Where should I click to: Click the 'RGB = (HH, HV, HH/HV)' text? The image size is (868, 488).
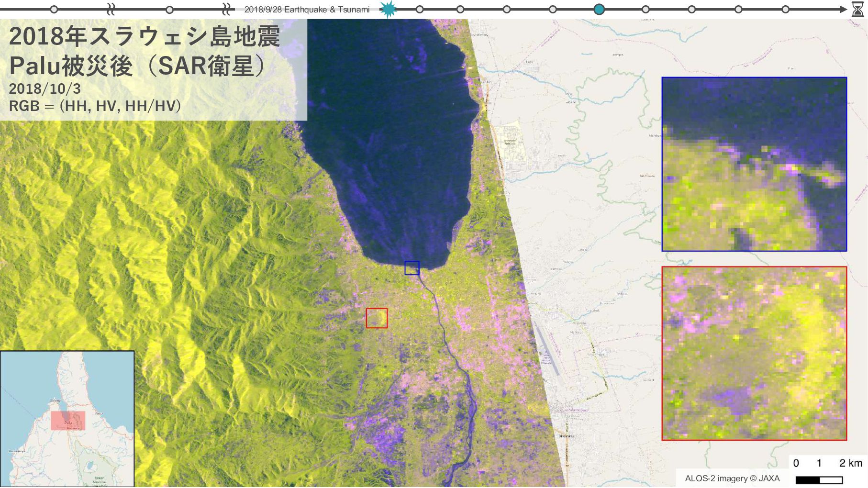(95, 106)
